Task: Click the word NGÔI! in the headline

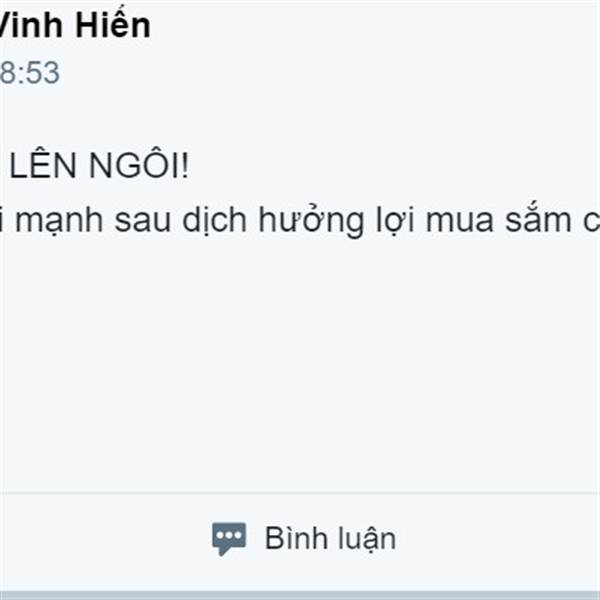Action: click(139, 166)
